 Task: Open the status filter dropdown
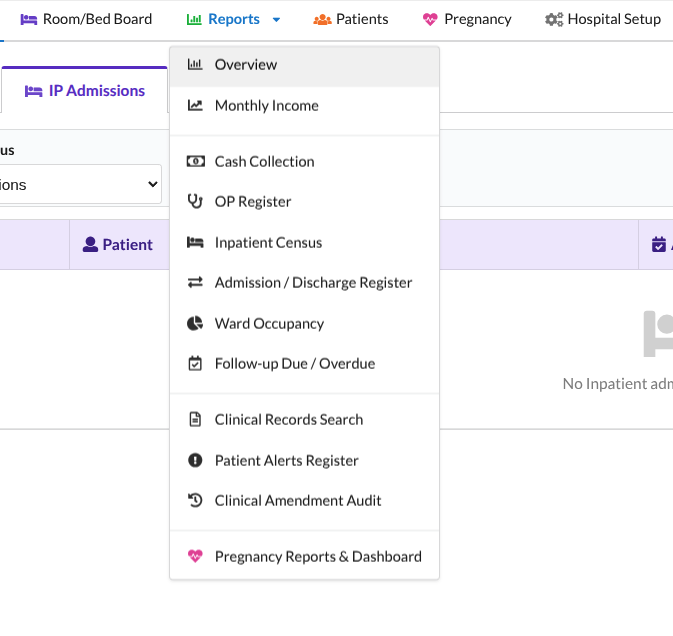point(80,185)
